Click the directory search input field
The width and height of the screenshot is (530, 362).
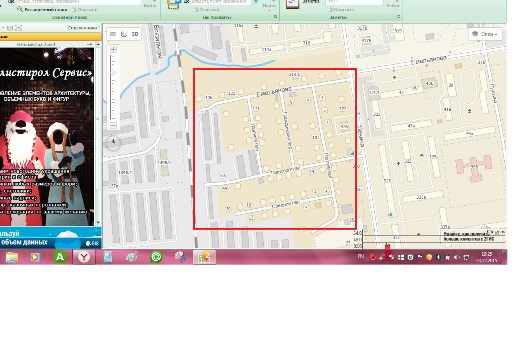[78, 2]
